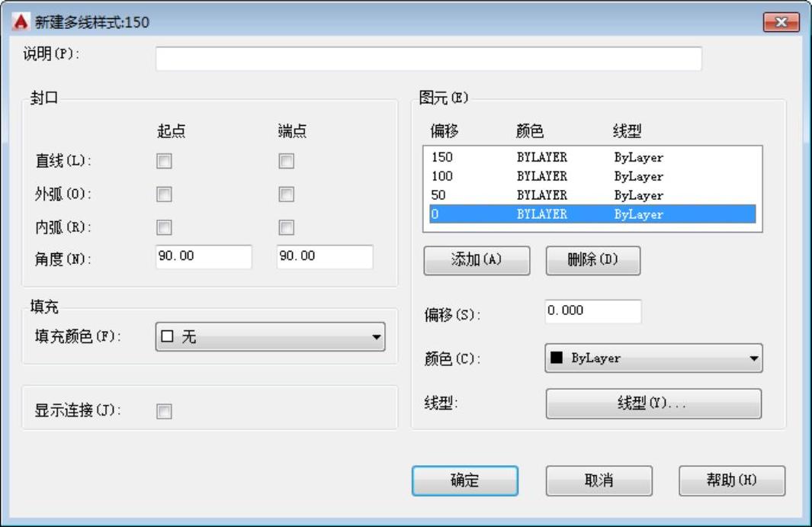Close the 新建多线样式 dialog
Viewport: 812px width, 527px height.
(x=781, y=22)
